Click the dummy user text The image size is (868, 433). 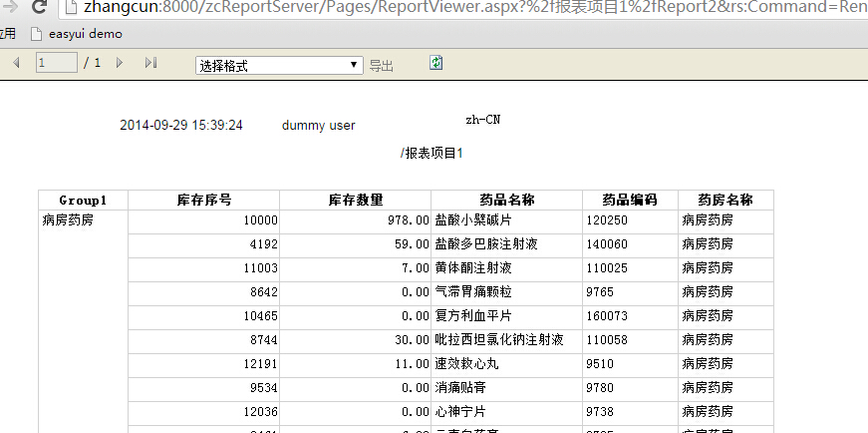[318, 126]
